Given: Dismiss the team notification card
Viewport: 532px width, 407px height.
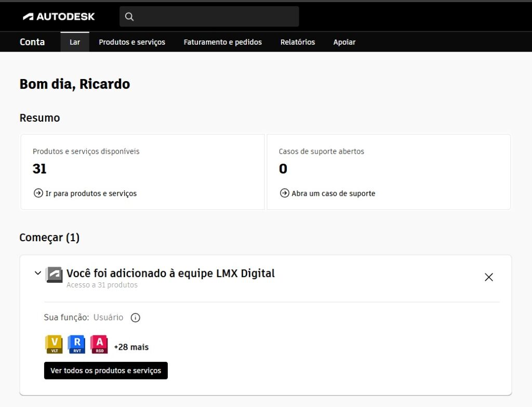Looking at the screenshot, I should point(488,277).
